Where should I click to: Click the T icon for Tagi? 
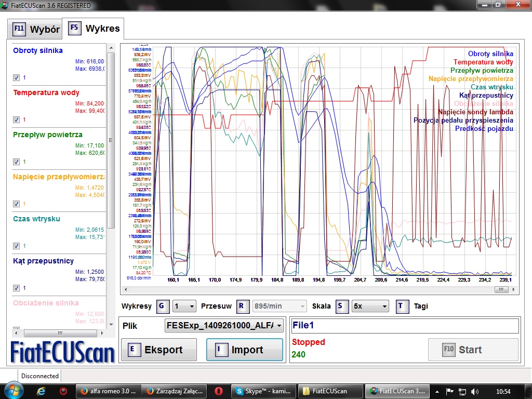(403, 307)
